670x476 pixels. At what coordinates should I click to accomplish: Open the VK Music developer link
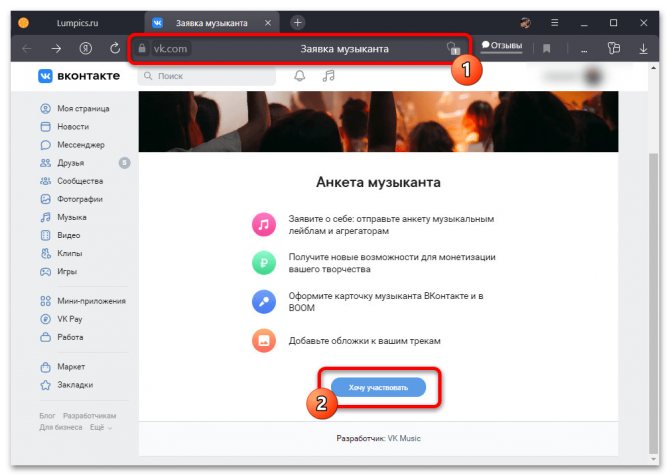point(404,438)
